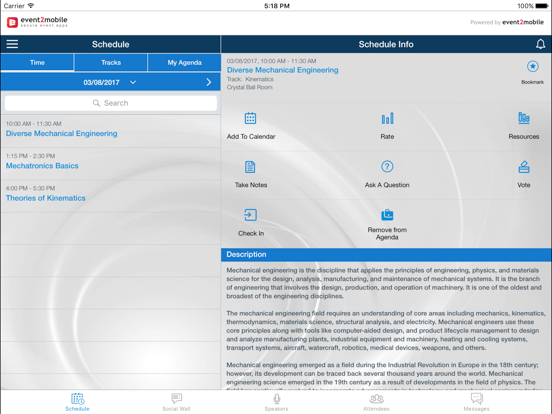552x414 pixels.
Task: Open the Vote ballot icon
Action: click(524, 167)
